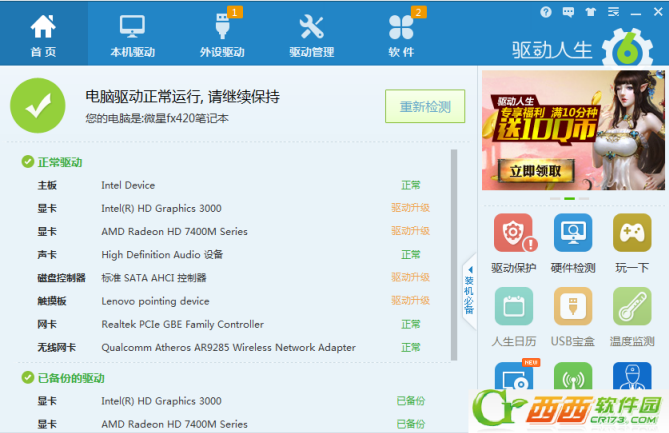Click 驱动升级 for Intel(R) HD Graphics 3000

(x=410, y=208)
